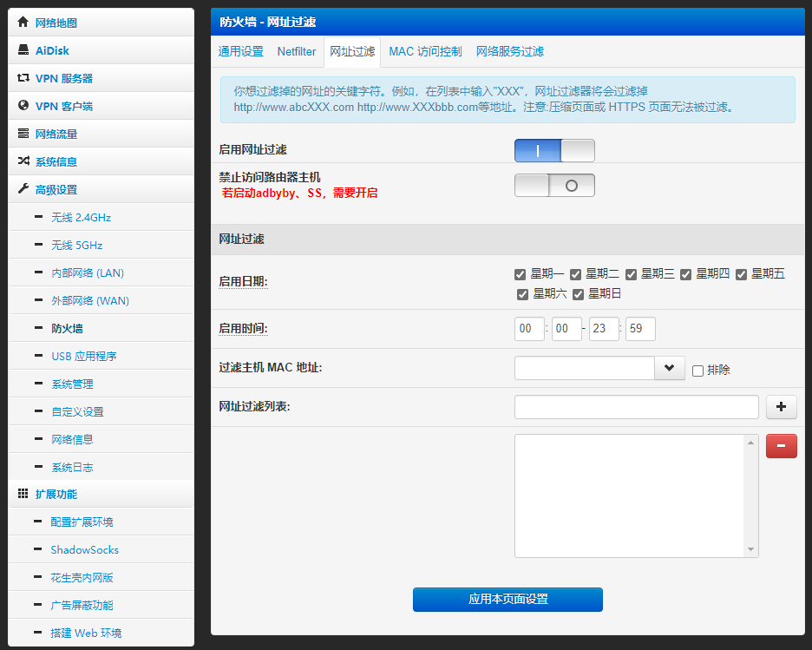Uncheck the 星期三 checkbox
This screenshot has width=812, height=650.
tap(631, 274)
